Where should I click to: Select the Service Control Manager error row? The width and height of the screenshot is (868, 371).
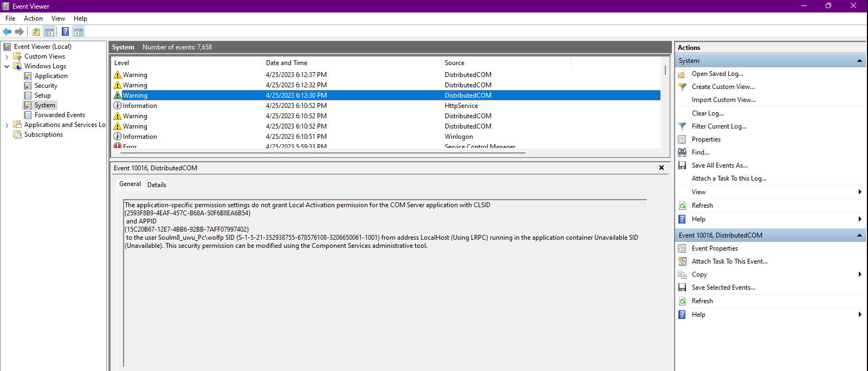coord(386,146)
